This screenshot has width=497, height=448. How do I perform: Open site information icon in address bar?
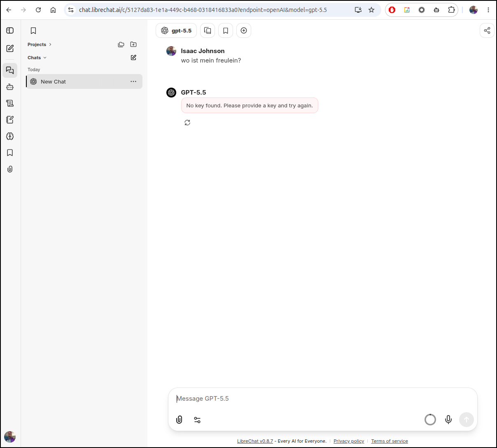point(71,10)
